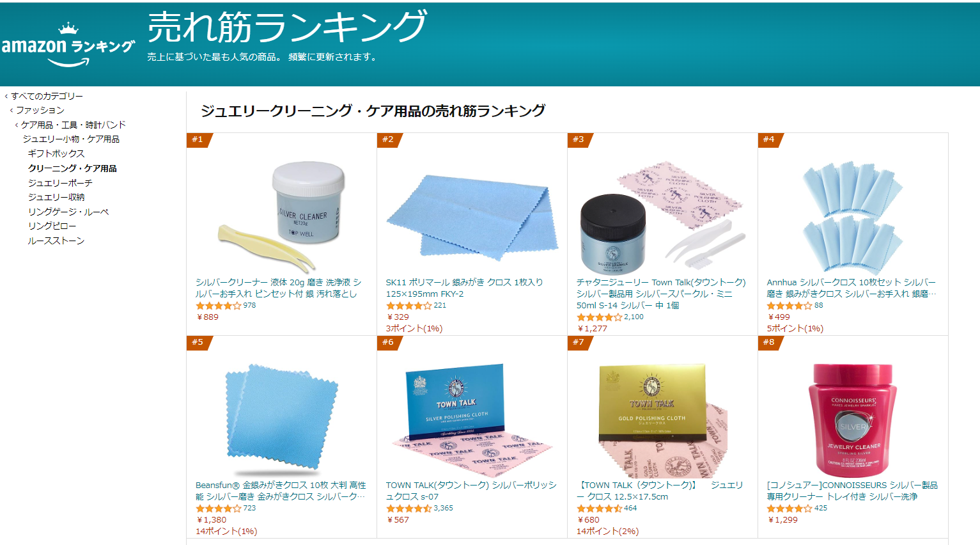The width and height of the screenshot is (980, 545).
Task: Open the blue SK11 polishing cloth image
Action: (472, 216)
